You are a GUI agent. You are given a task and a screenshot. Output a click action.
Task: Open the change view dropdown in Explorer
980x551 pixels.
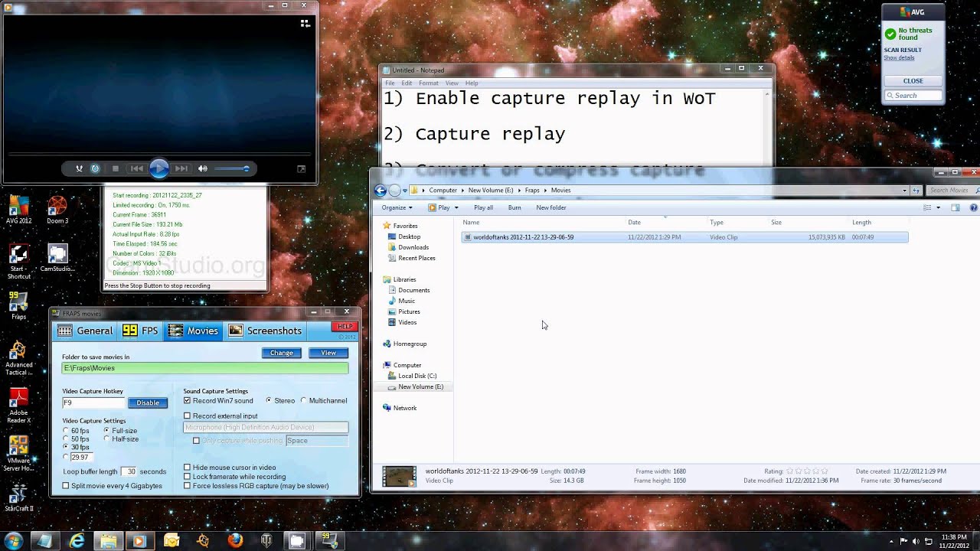coord(937,207)
